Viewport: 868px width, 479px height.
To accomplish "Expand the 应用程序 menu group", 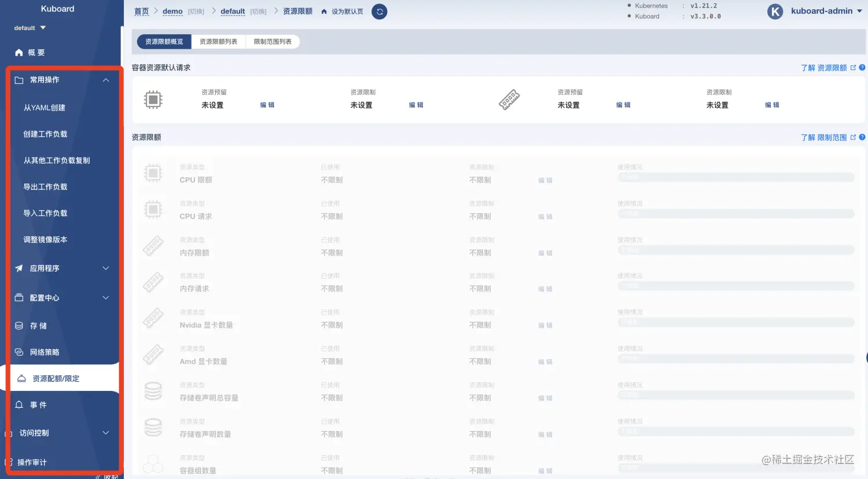I will coord(106,268).
